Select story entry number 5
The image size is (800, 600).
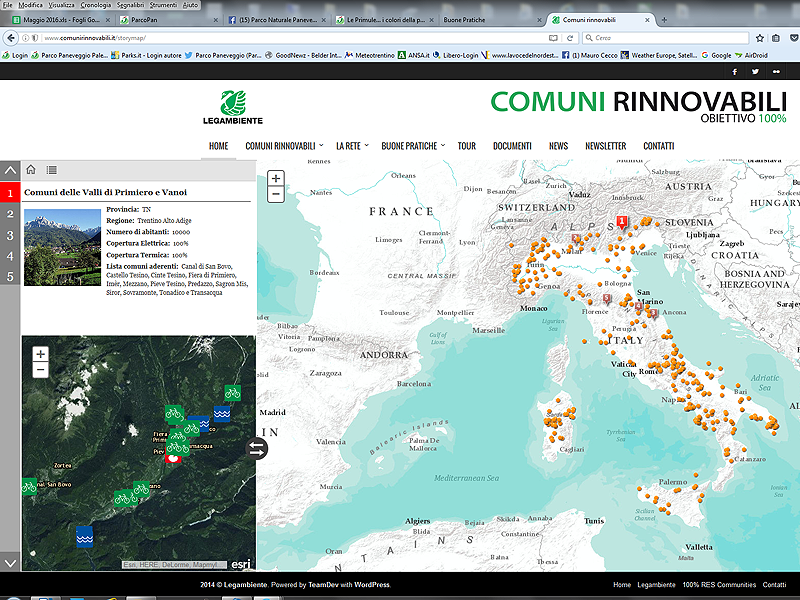(10, 277)
